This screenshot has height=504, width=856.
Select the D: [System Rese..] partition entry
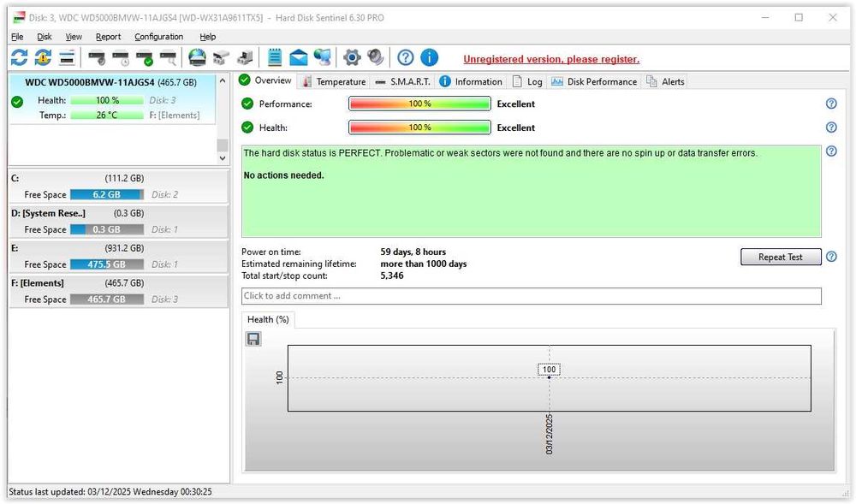pyautogui.click(x=119, y=221)
